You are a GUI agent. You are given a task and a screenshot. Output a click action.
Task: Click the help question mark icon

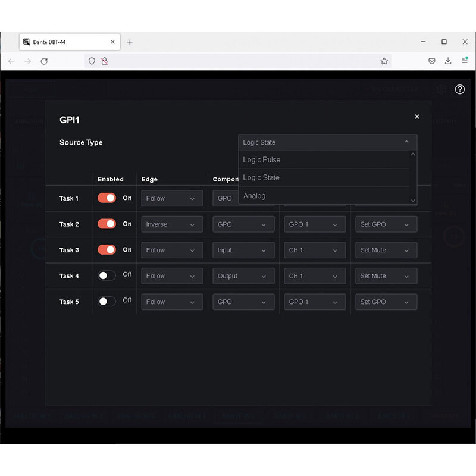(x=459, y=89)
